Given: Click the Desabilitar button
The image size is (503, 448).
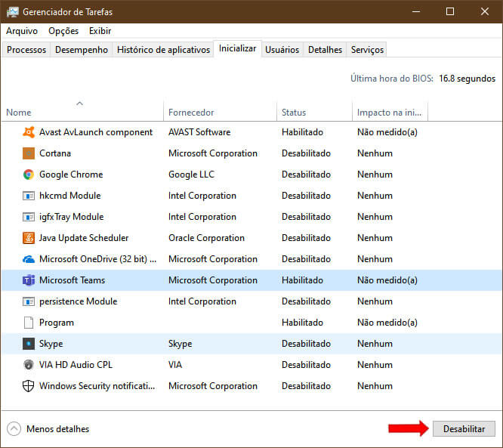Looking at the screenshot, I should (x=464, y=429).
